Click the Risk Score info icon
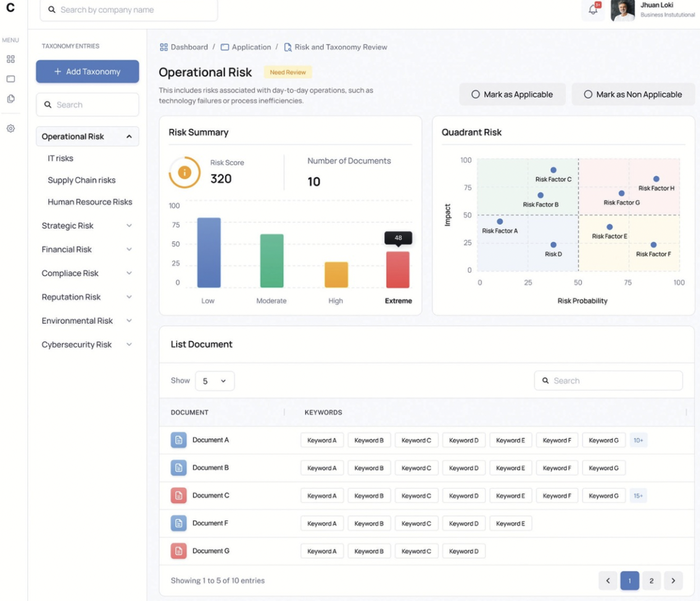 click(x=185, y=172)
